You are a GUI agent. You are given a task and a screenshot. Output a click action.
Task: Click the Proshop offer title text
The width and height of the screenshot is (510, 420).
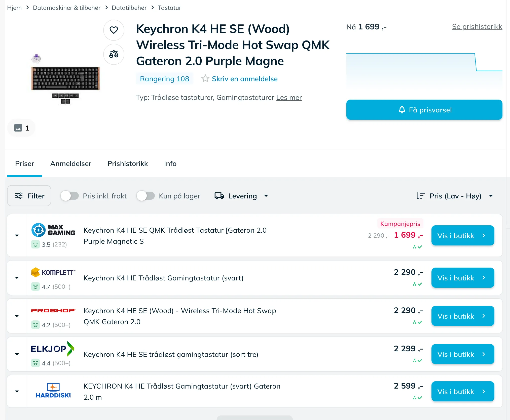click(x=180, y=316)
